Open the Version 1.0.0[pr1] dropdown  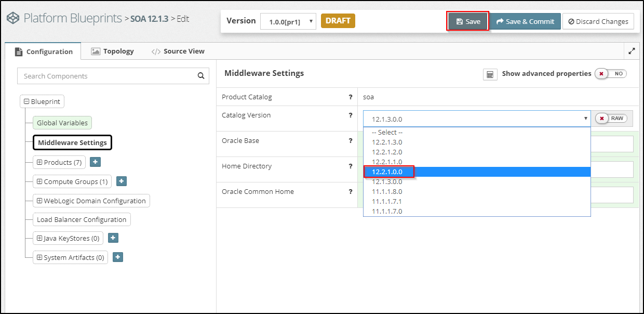(288, 22)
